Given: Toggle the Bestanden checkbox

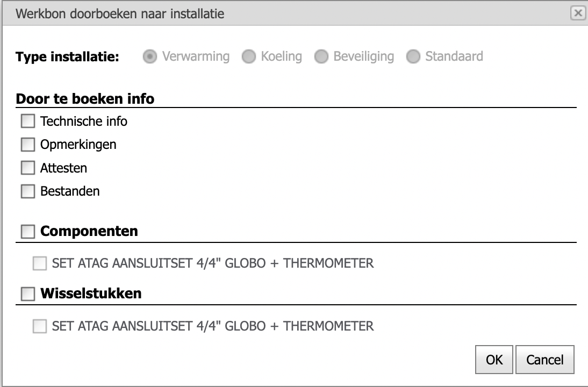Looking at the screenshot, I should [28, 191].
